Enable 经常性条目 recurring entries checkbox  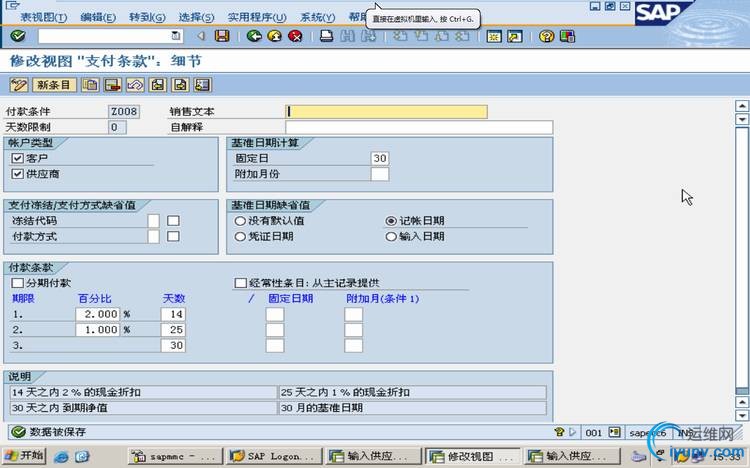pos(241,283)
